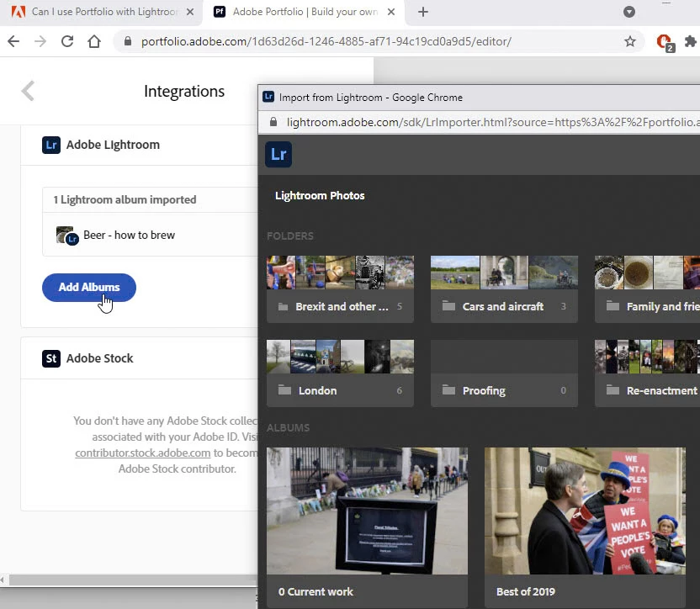
Task: Click '1 Lightroom album imported' header
Action: 125,199
